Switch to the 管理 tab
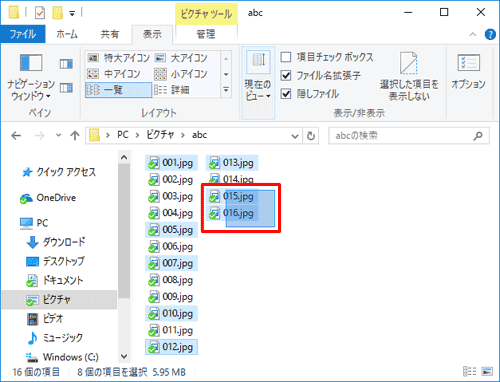Screen dimensions: 500x382 206,34
